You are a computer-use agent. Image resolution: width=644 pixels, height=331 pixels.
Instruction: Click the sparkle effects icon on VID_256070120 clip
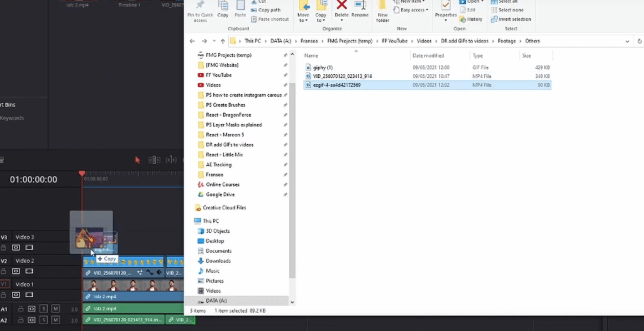click(140, 273)
